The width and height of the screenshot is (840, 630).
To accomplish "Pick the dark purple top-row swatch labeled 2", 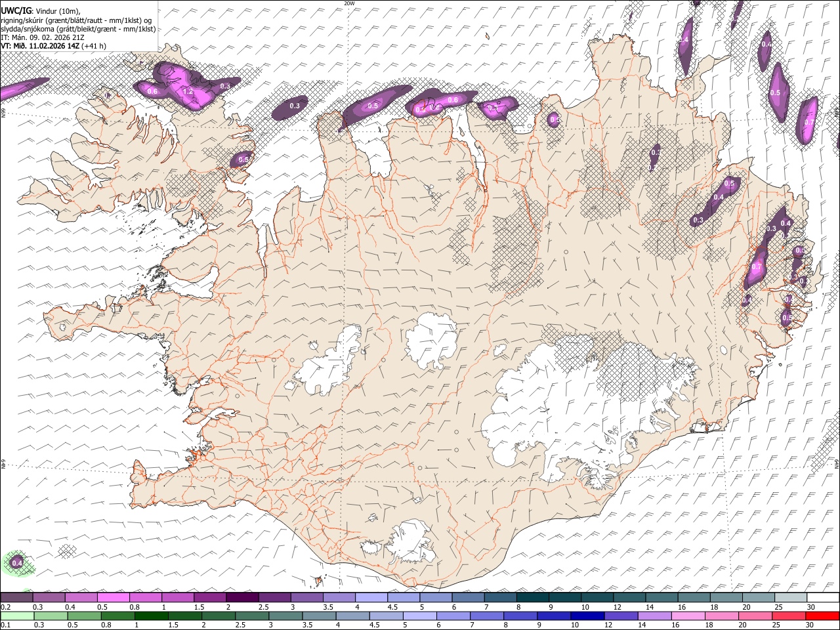I will pos(242,597).
